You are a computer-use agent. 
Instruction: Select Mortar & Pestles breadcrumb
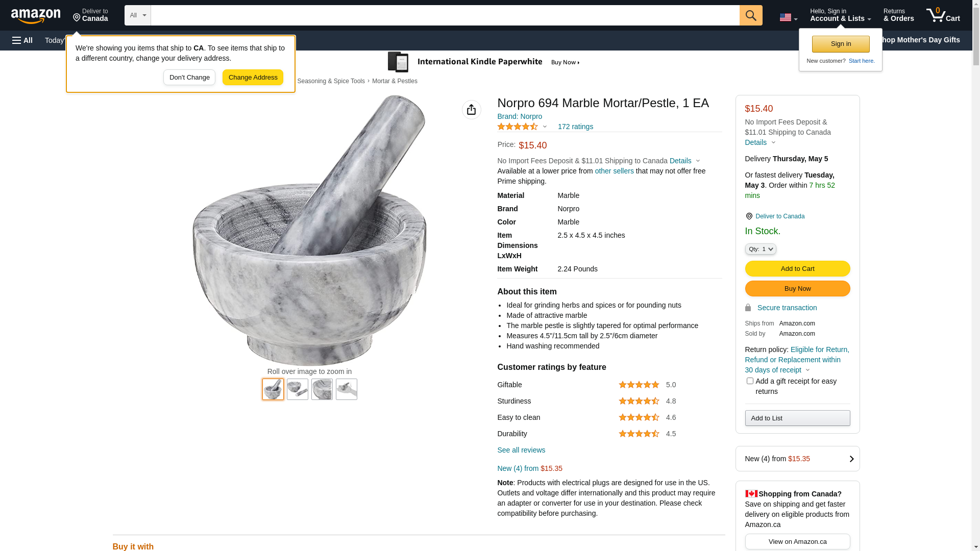point(395,81)
